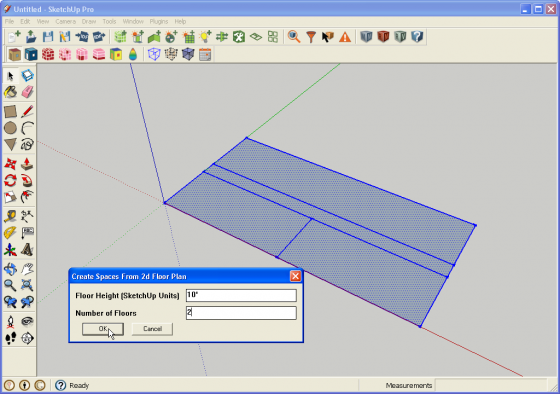Image resolution: width=560 pixels, height=394 pixels.
Task: Pick the Scale tool
Action: [x=10, y=197]
